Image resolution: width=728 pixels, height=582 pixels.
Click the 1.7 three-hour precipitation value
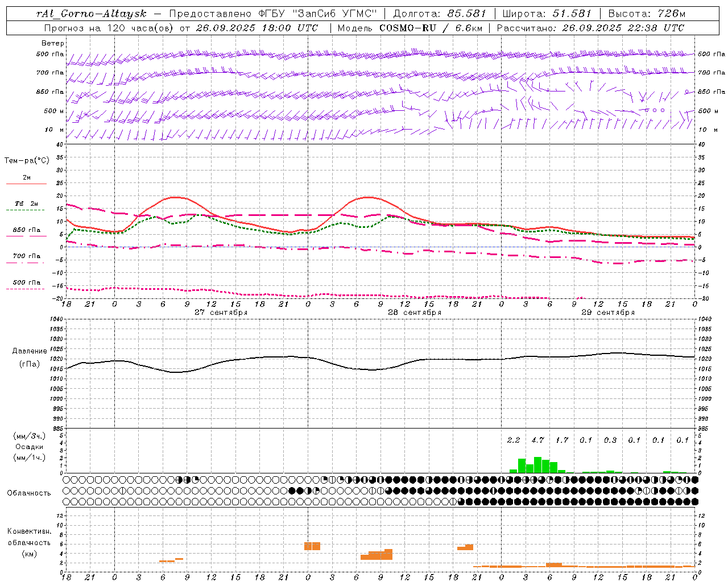(x=562, y=440)
